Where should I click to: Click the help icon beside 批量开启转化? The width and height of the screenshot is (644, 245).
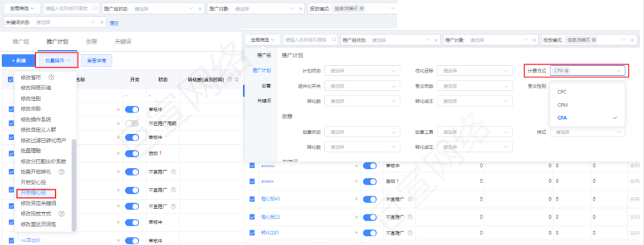pos(62,172)
